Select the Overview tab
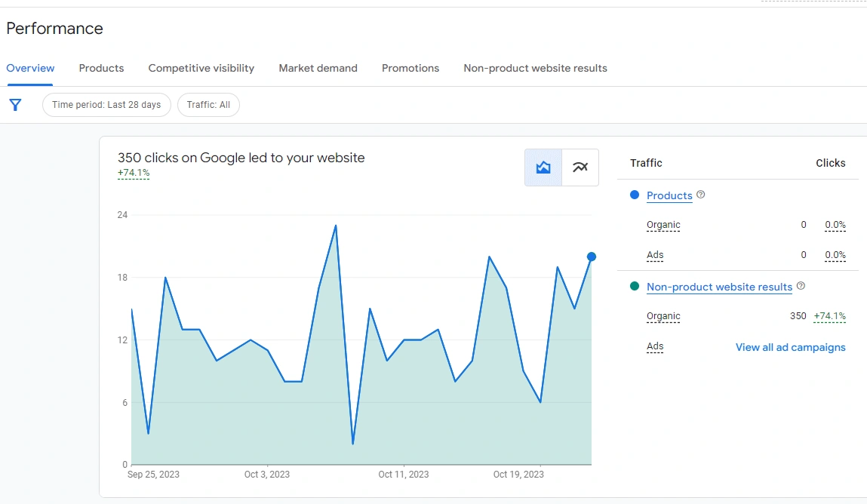867x504 pixels. [x=30, y=68]
